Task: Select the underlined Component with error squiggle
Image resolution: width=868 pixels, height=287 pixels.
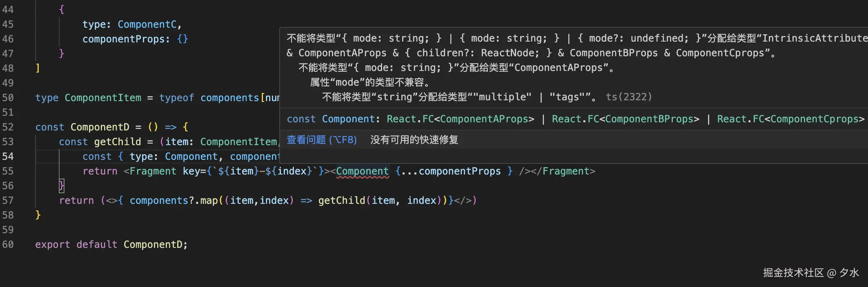Action: [362, 171]
